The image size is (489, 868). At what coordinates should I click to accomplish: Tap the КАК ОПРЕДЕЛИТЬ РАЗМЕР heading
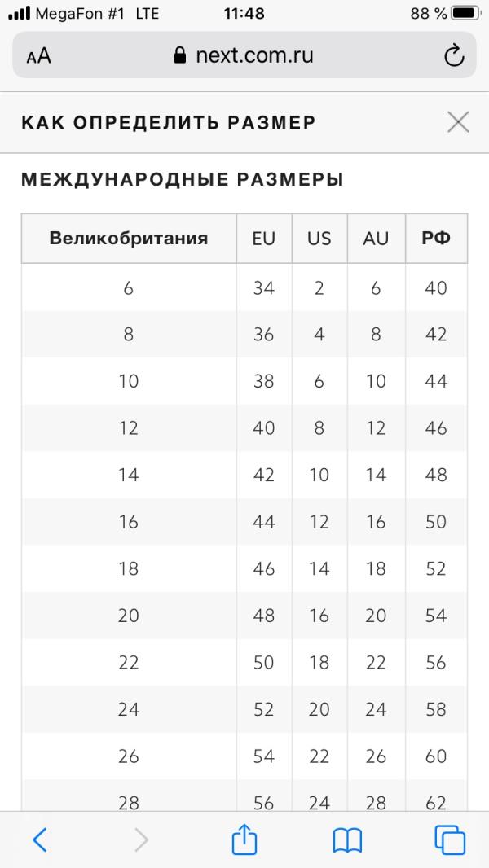168,122
